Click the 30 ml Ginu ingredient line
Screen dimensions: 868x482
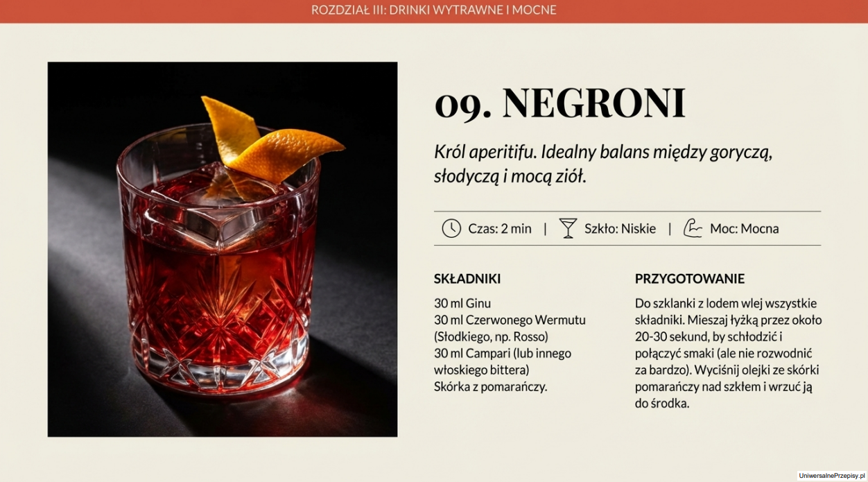462,303
